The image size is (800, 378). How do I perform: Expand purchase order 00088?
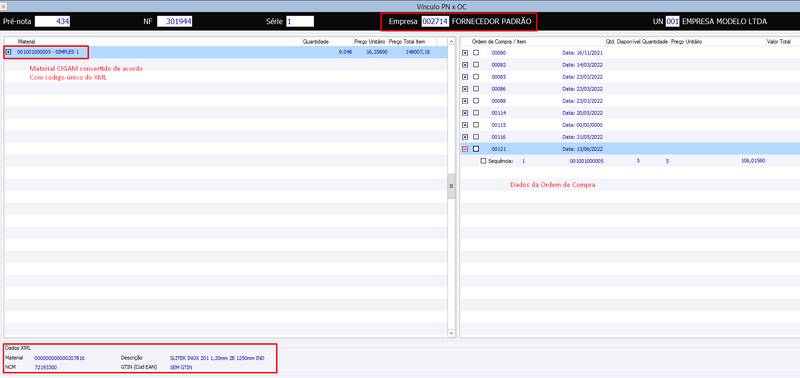465,101
